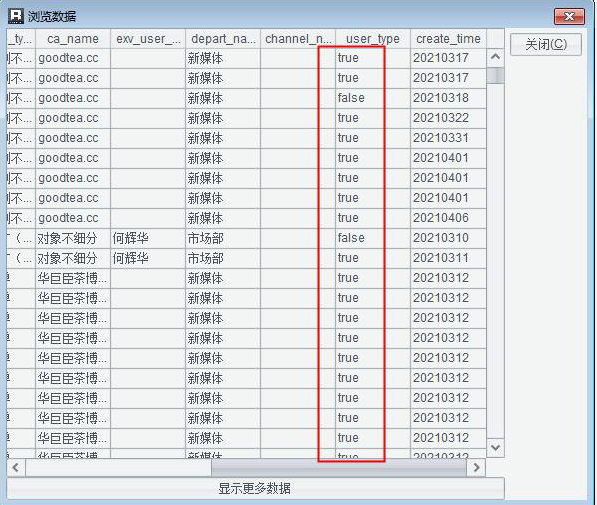The width and height of the screenshot is (597, 505).
Task: Click 显示更多数据 to load more rows
Action: pos(255,488)
